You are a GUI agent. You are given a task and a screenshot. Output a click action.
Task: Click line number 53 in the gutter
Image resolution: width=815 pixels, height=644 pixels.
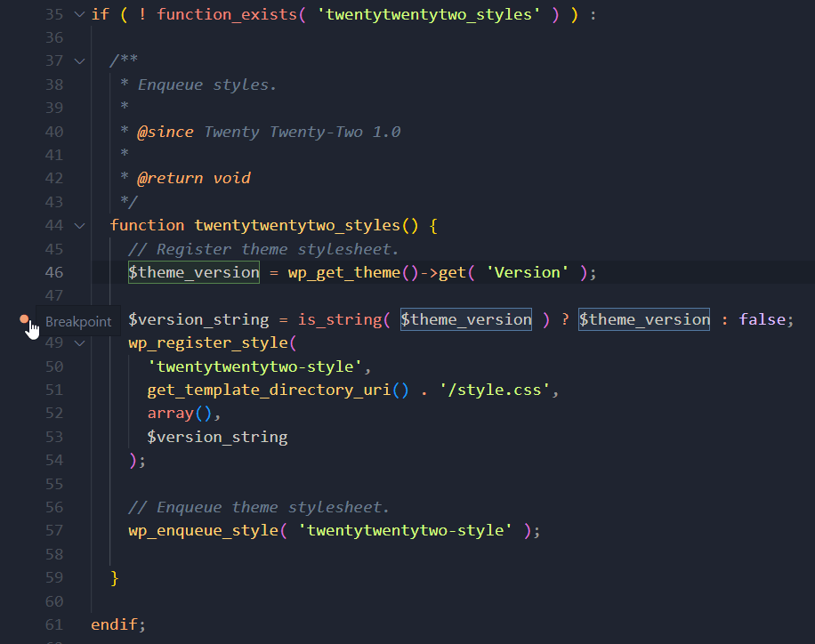click(x=54, y=437)
